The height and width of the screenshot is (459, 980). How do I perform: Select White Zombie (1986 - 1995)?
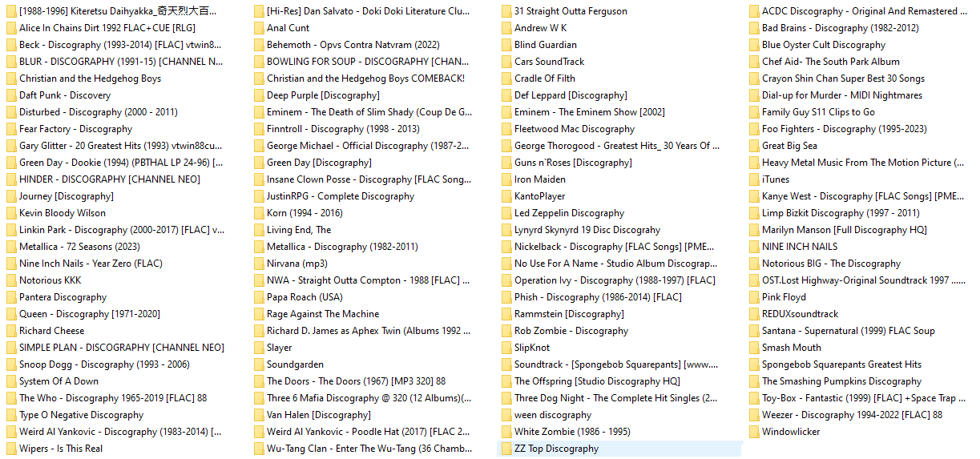click(x=572, y=432)
